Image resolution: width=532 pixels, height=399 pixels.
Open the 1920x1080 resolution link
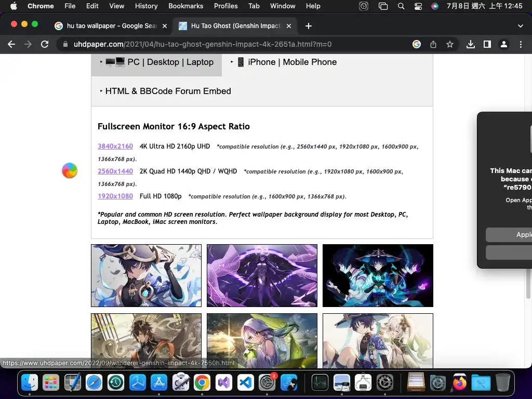pos(115,196)
